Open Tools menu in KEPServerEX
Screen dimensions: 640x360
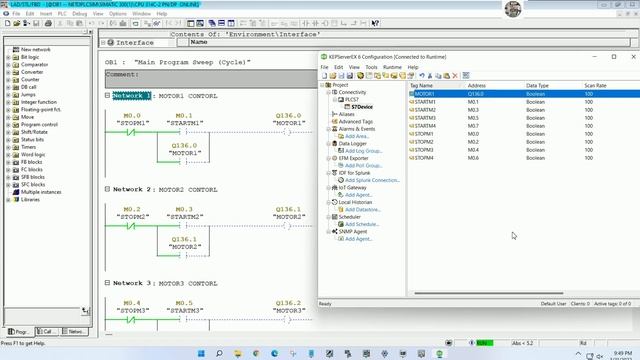(371, 67)
